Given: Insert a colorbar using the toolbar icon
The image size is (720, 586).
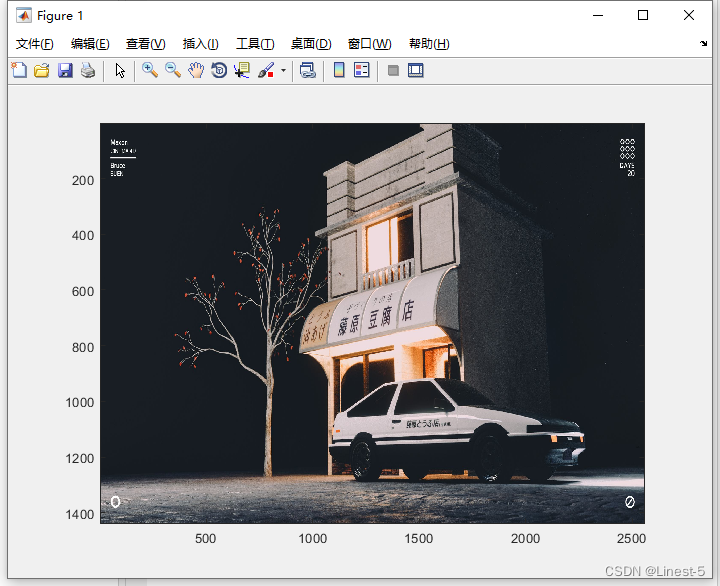Looking at the screenshot, I should (x=339, y=70).
